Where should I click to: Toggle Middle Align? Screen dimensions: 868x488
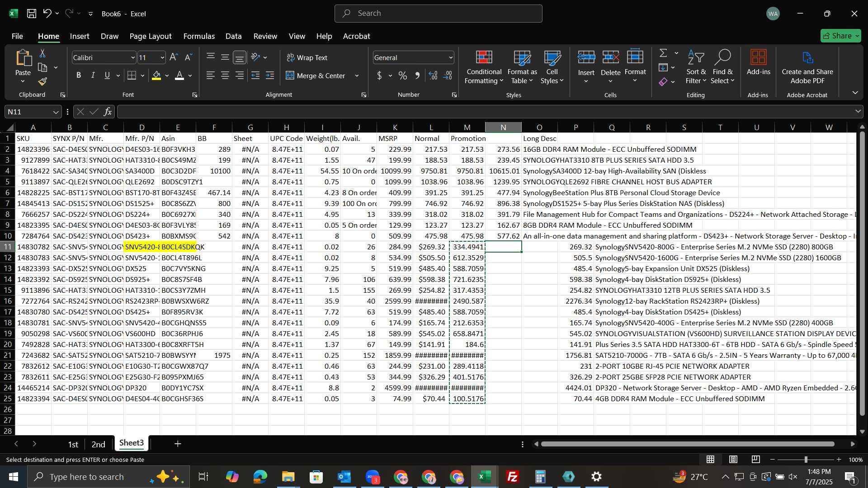225,57
